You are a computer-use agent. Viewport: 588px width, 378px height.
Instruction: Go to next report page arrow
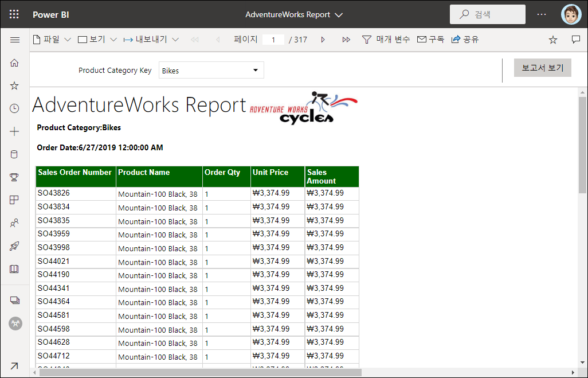323,40
